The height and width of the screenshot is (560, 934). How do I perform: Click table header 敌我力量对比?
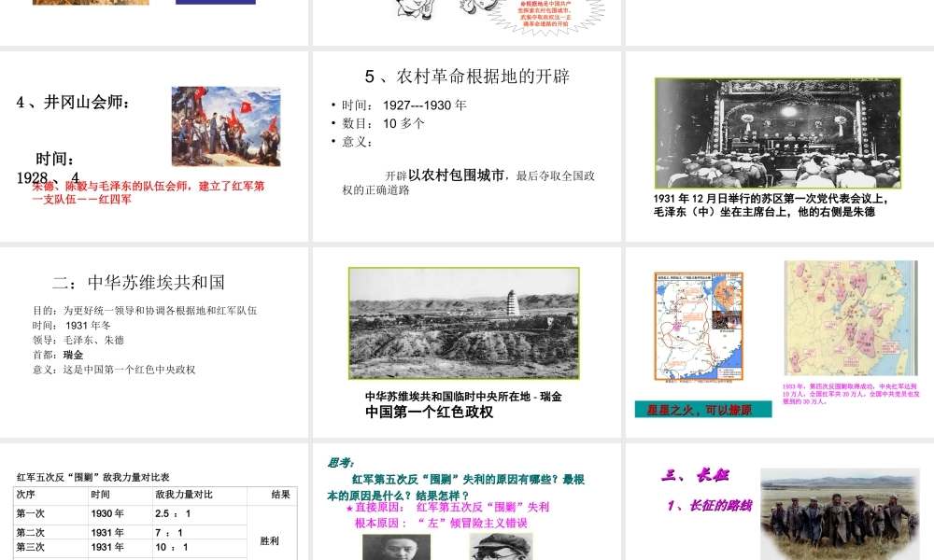tap(184, 495)
